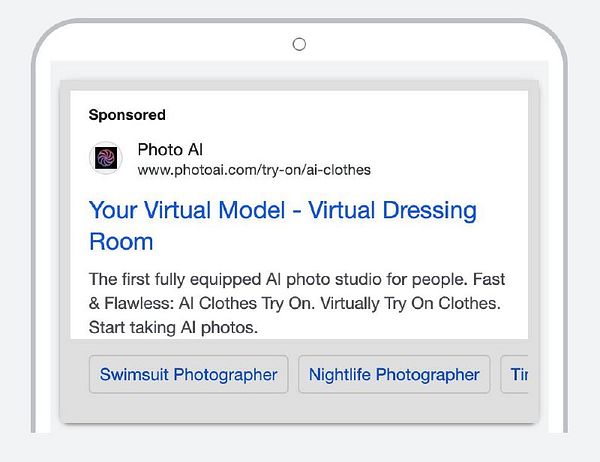Open the www.photoai.com/try-on/ai-clothes URL

pos(254,170)
